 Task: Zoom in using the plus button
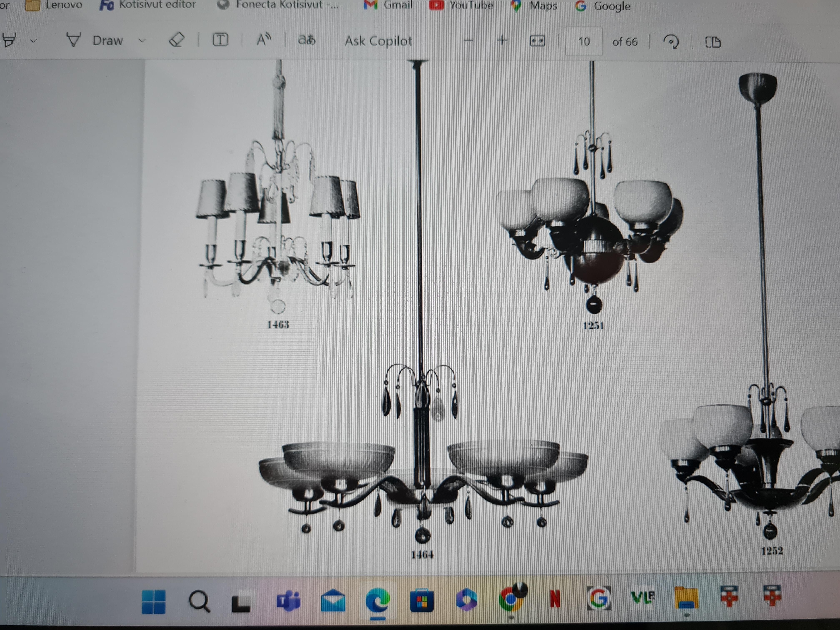(x=502, y=40)
